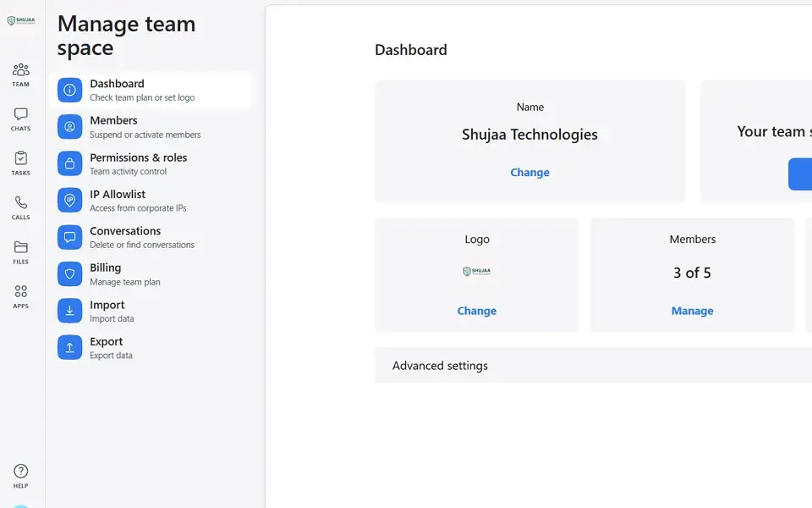Click the Members person icon in menu
The image size is (812, 508).
[x=70, y=127]
